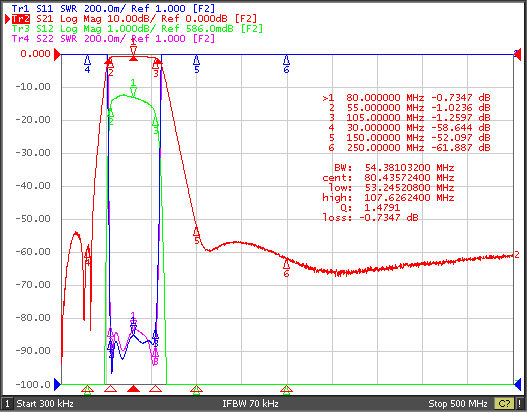Click the high: 107.6262400 MHz readout
The width and height of the screenshot is (527, 413).
pyautogui.click(x=388, y=198)
